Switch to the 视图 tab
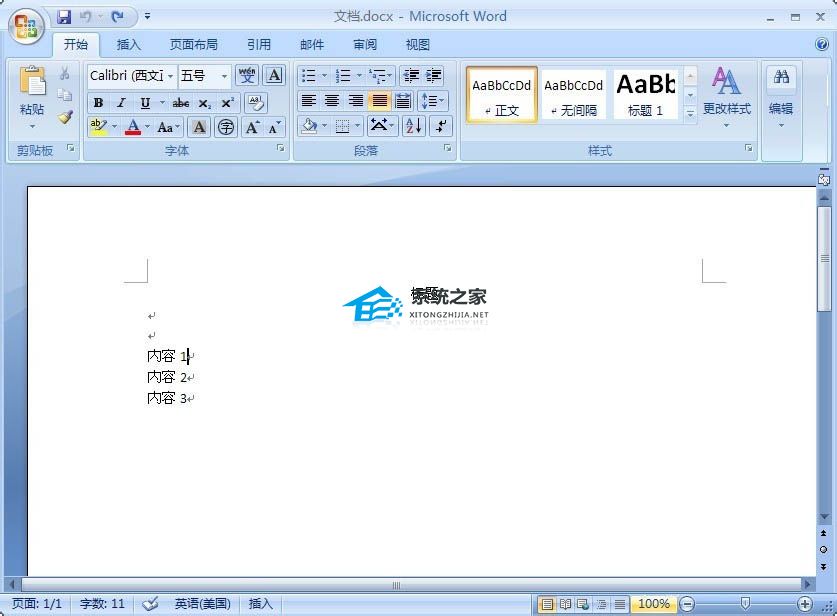Viewport: 837px width, 616px height. 417,45
